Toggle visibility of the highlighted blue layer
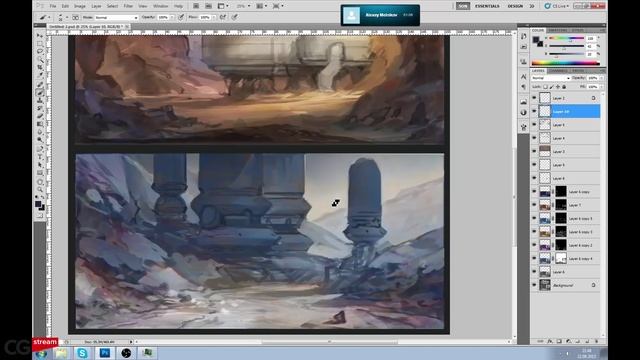The image size is (640, 360). coord(534,111)
